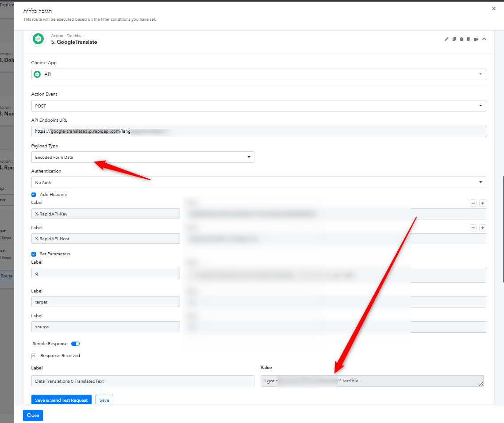Remove the X-RapidAPI-Key header with the minus button

[x=473, y=203]
